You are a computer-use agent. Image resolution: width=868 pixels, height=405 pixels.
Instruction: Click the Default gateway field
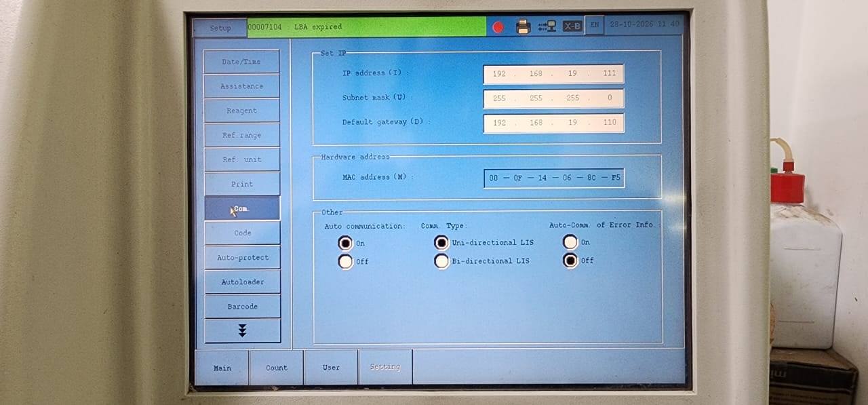(553, 123)
